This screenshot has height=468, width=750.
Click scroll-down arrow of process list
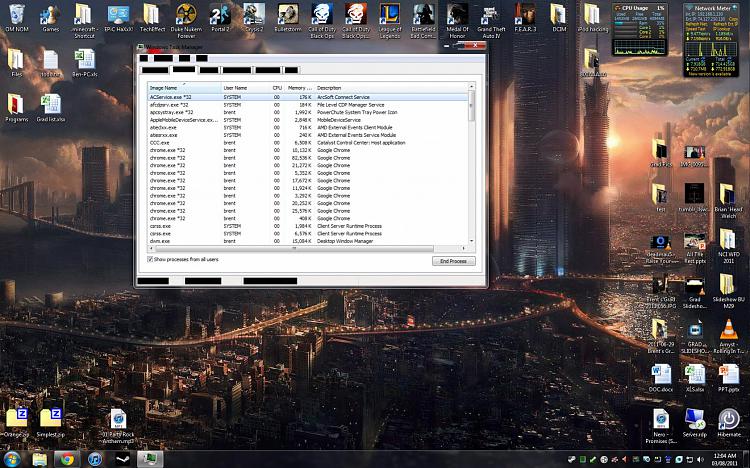472,241
